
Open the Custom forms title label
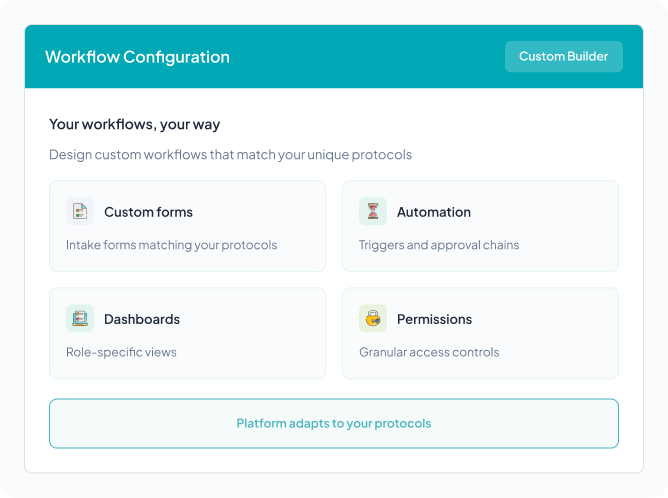click(x=148, y=212)
